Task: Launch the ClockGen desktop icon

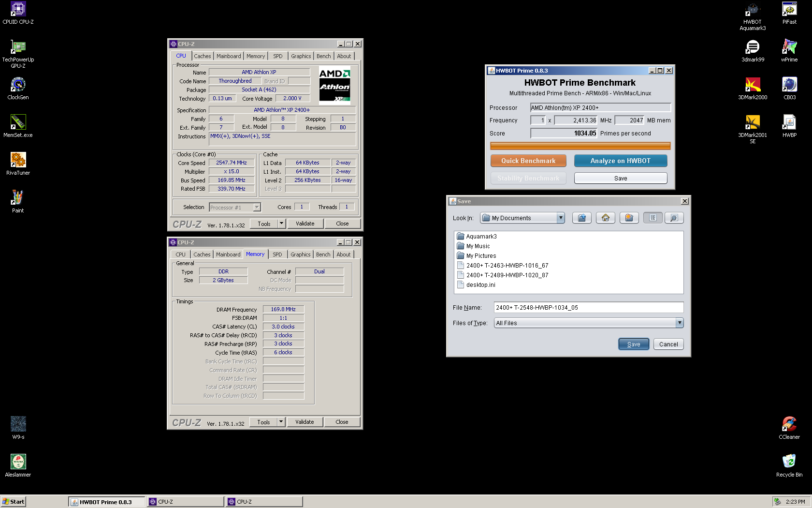Action: click(18, 89)
